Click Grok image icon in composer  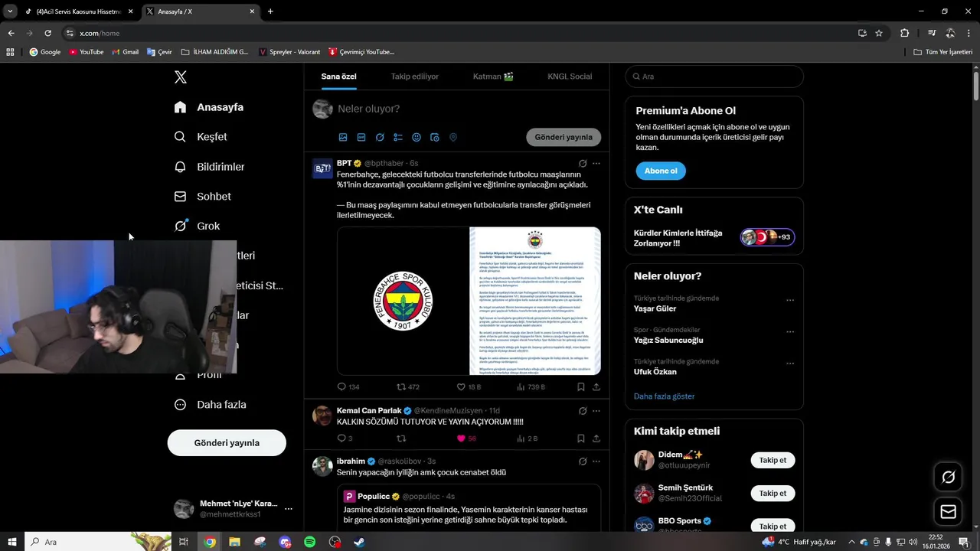380,138
